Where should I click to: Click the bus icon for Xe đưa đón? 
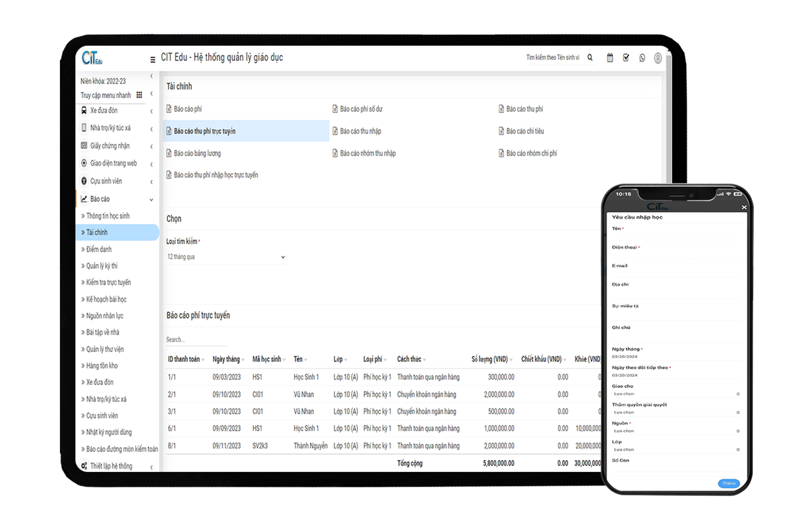pos(84,110)
